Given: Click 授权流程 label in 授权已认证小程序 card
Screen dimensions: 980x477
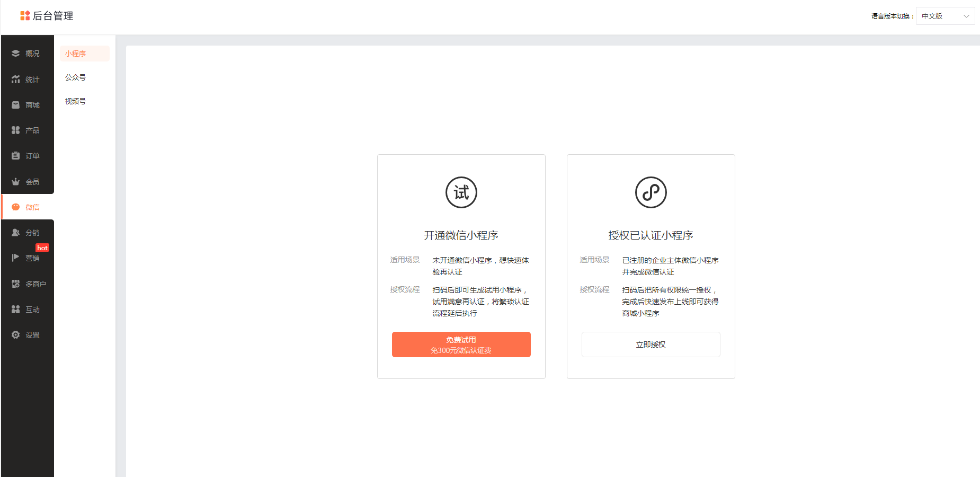Looking at the screenshot, I should tap(594, 289).
